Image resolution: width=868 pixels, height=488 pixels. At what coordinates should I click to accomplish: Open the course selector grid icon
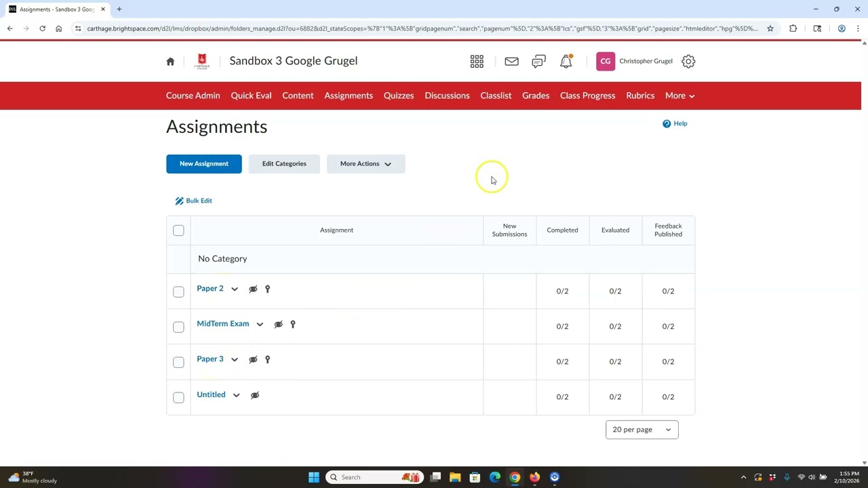(x=477, y=61)
